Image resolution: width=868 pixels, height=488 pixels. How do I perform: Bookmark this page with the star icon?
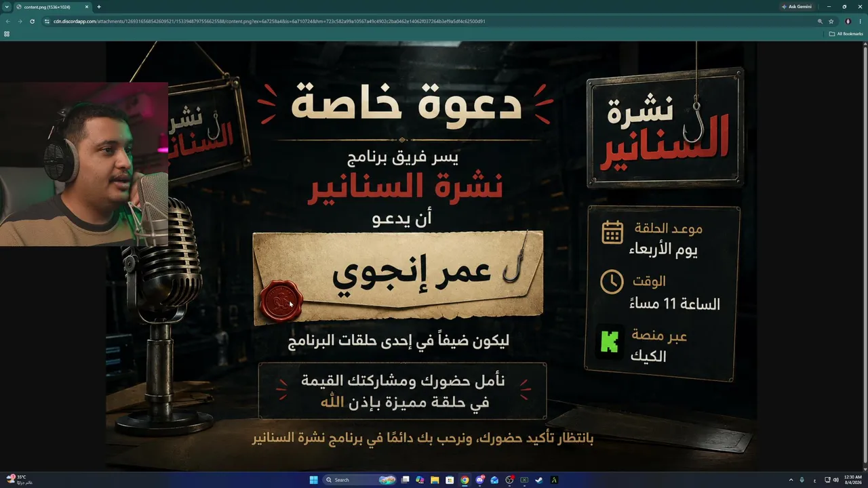(831, 21)
